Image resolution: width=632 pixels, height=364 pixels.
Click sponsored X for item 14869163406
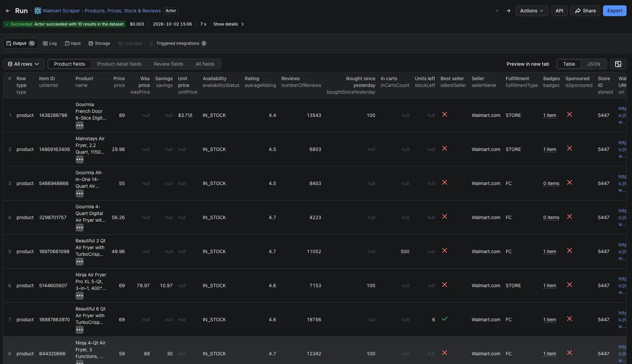[x=570, y=149]
